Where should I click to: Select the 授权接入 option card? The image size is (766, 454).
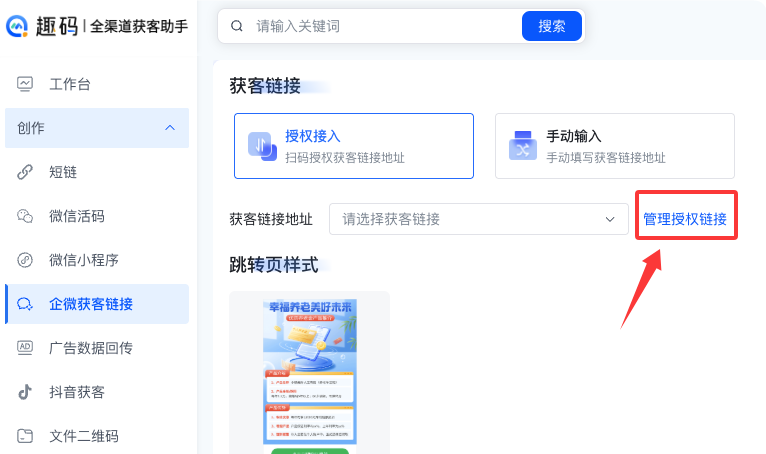tap(354, 146)
